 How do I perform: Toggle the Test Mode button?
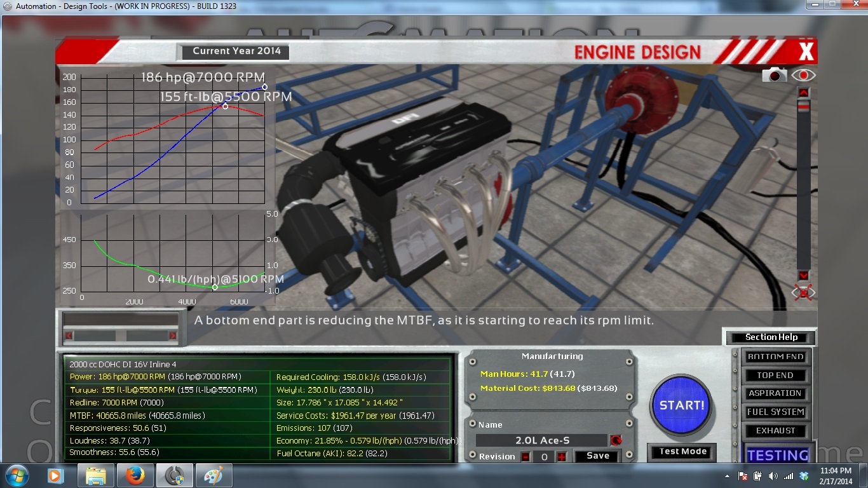(x=683, y=452)
